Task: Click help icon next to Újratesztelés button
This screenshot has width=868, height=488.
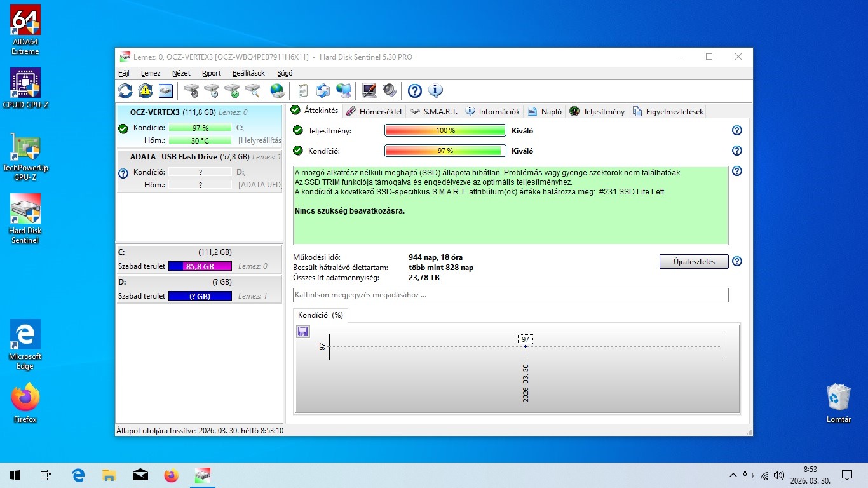Action: [x=737, y=261]
